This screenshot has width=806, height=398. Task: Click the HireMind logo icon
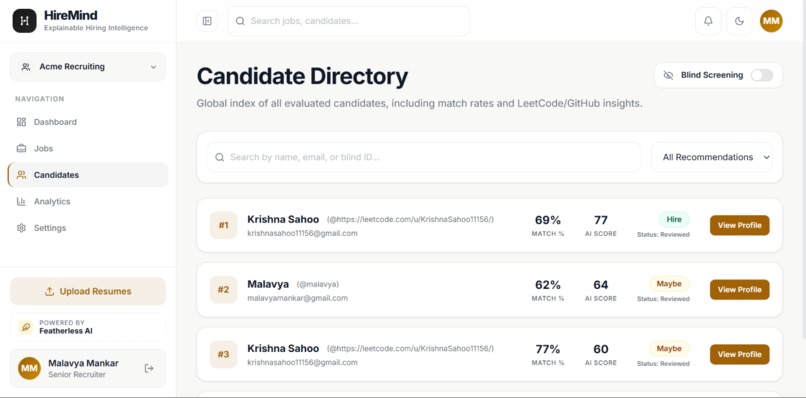click(25, 21)
